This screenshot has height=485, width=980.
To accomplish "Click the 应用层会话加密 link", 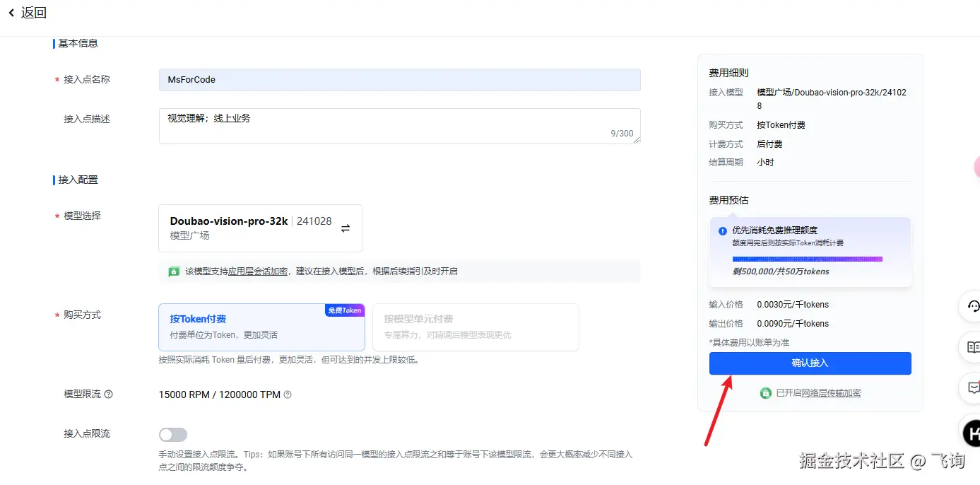I will pos(258,271).
